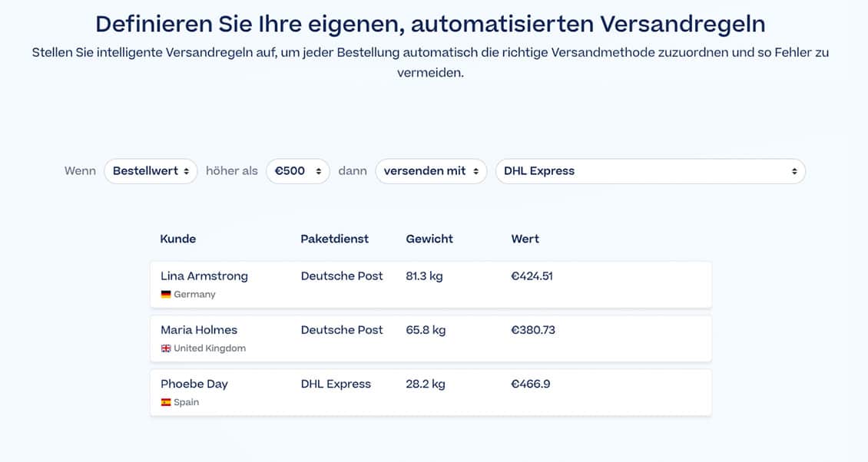Click the United Kingdom flag icon
Screen dimensions: 868x462
166,348
